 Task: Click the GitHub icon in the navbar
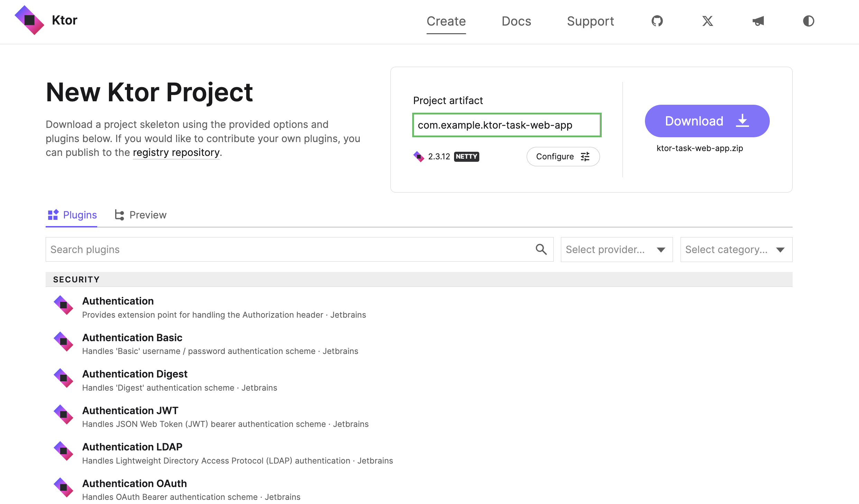pyautogui.click(x=657, y=20)
